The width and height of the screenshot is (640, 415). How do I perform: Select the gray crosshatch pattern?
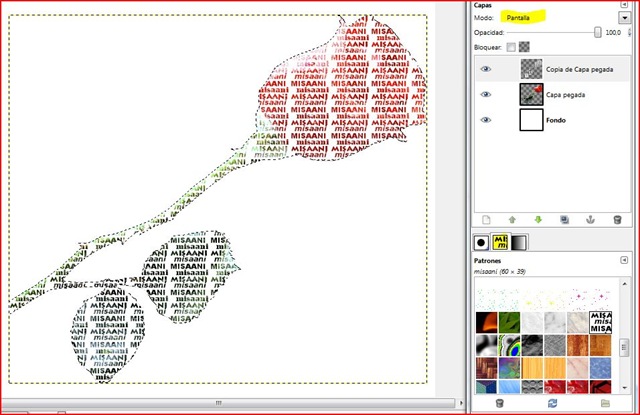point(555,345)
